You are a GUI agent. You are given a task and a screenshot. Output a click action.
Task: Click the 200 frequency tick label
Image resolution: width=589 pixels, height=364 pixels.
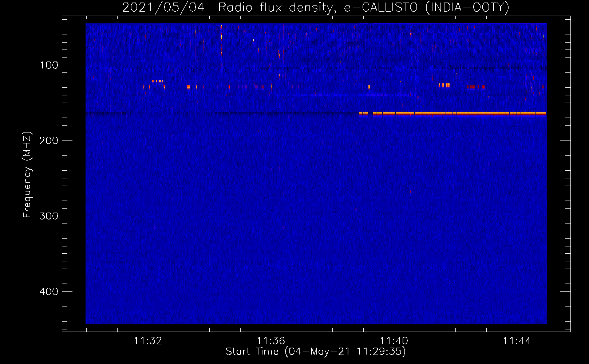pos(49,141)
